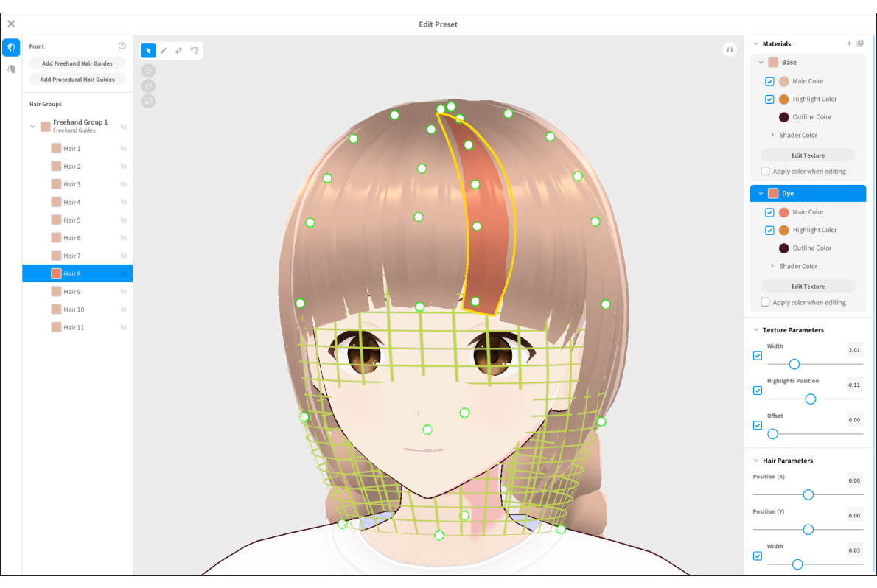Viewport: 877px width, 588px height.
Task: Collapse the Texture Parameters section
Action: click(x=755, y=330)
